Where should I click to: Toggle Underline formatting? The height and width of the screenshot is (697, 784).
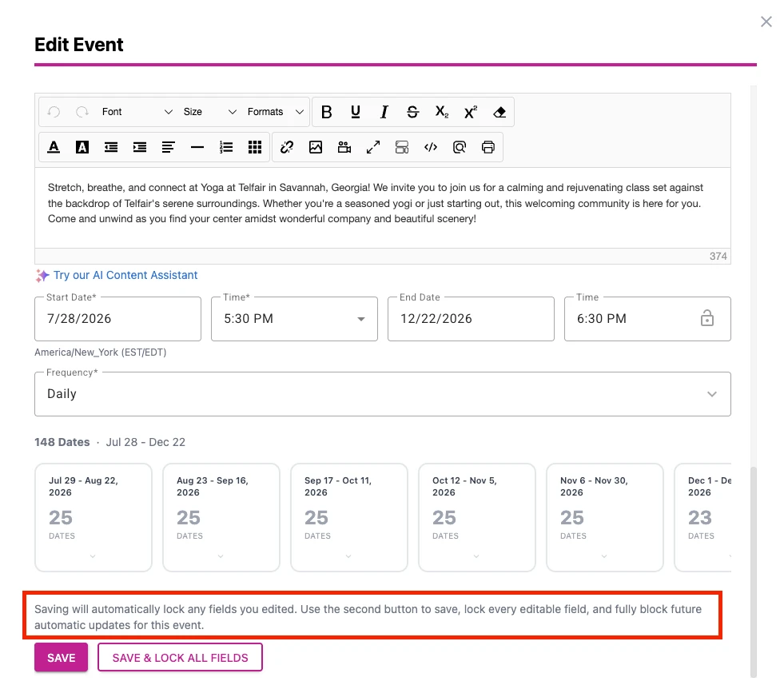pos(356,112)
